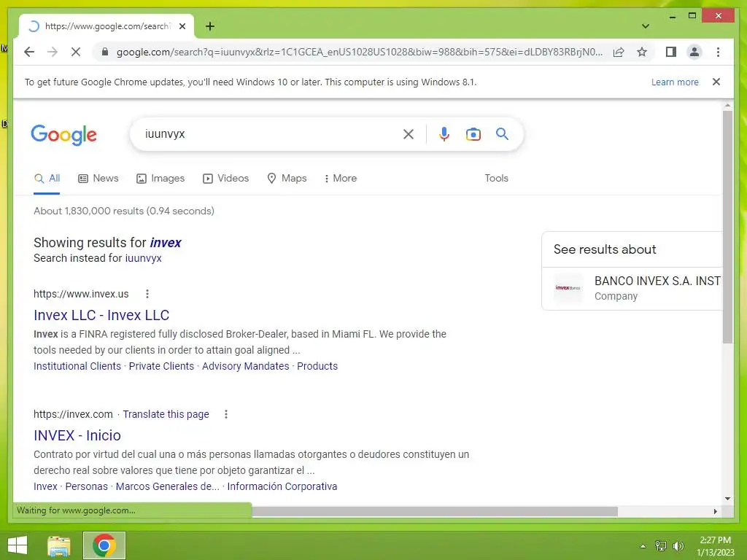
Task: Open Learn more about updates
Action: coord(675,82)
